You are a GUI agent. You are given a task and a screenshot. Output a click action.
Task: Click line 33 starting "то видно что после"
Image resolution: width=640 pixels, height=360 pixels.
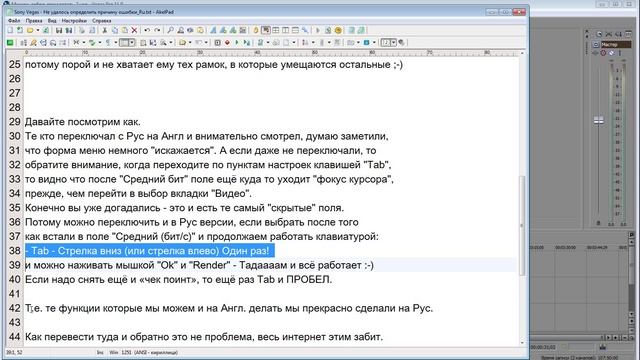tap(209, 179)
